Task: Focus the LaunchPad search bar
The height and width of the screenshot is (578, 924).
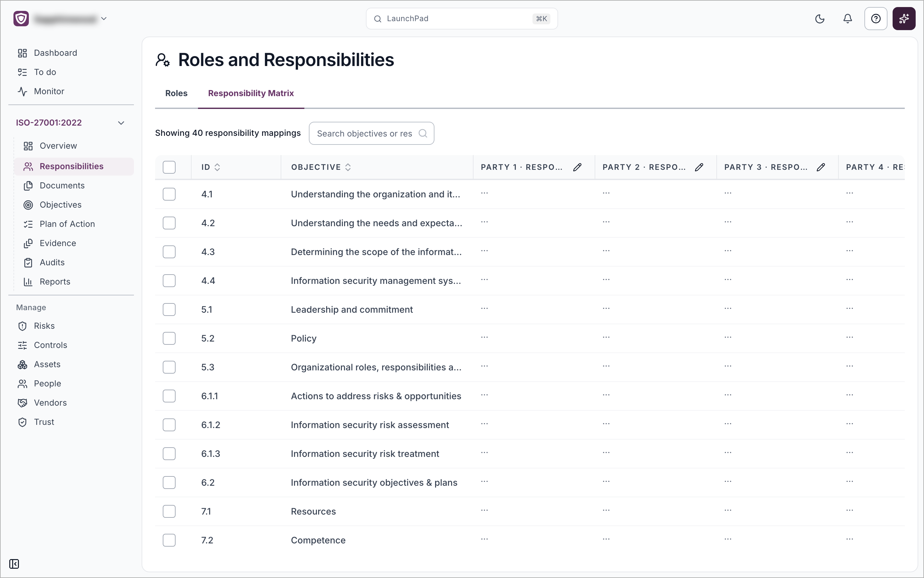Action: (x=461, y=19)
